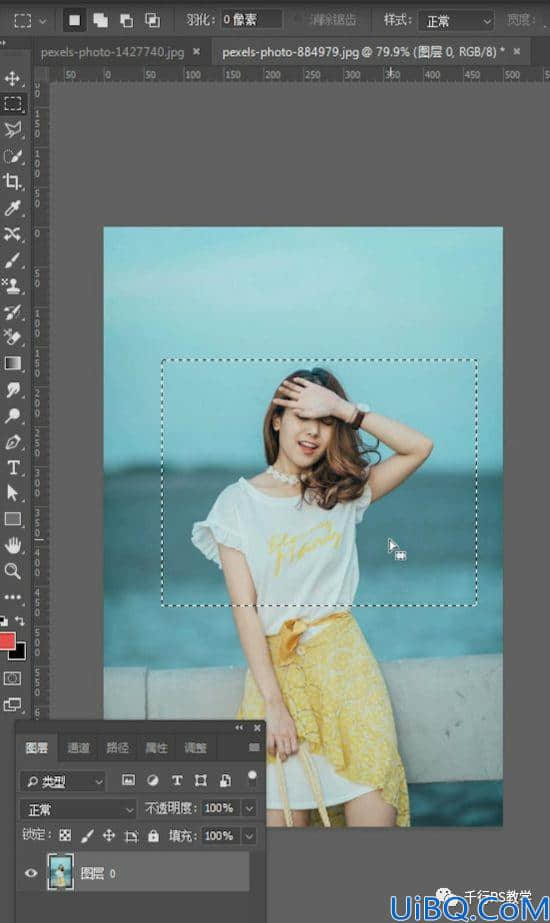Filter layers by pixel layer icon
Viewport: 550px width, 923px height.
[x=128, y=780]
